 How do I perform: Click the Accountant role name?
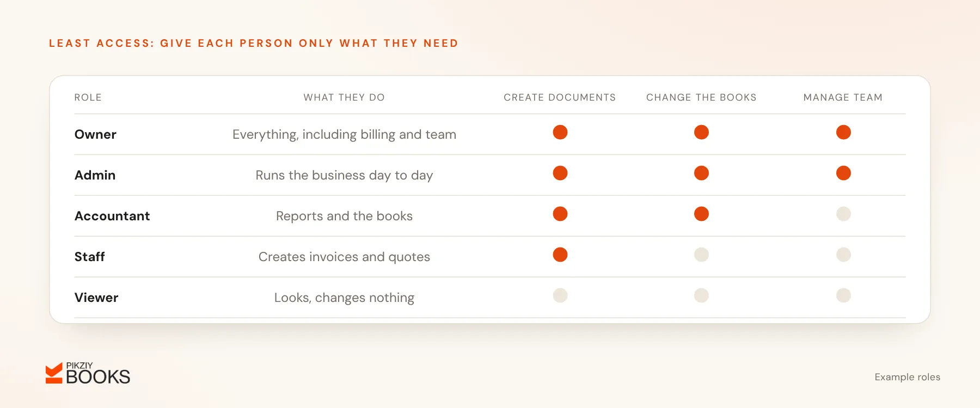(x=112, y=216)
